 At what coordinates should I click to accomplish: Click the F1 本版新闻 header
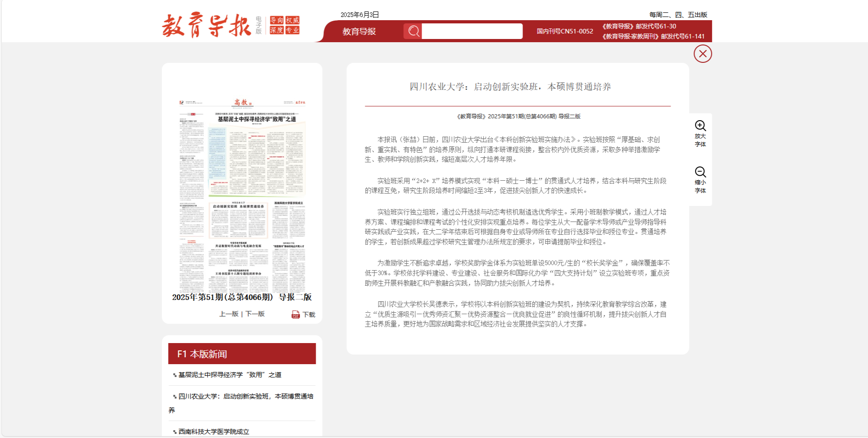click(242, 354)
